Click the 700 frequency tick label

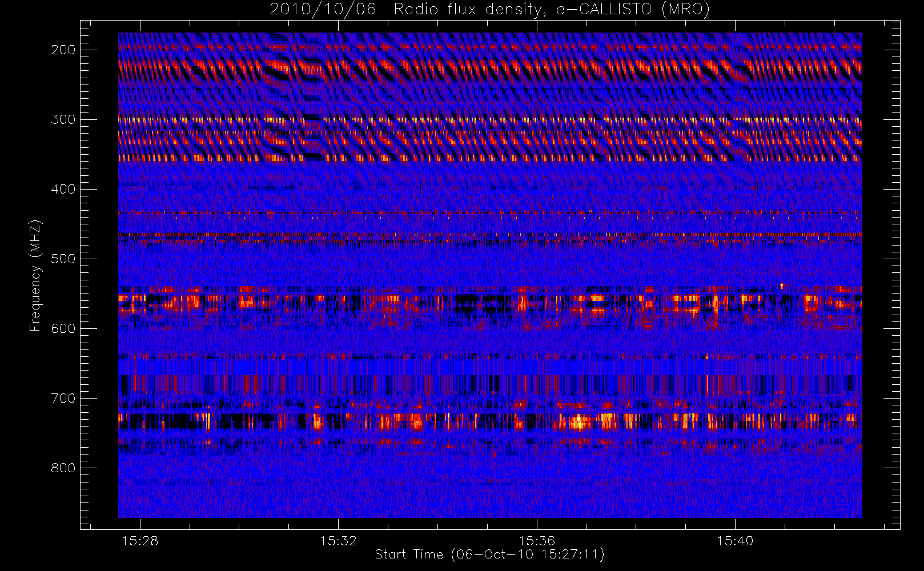click(x=63, y=398)
